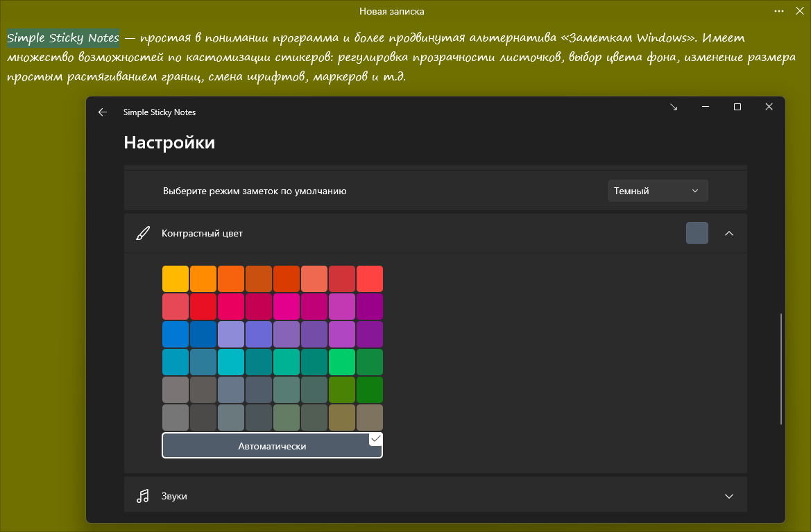Image resolution: width=811 pixels, height=532 pixels.
Task: Open the three-dots menu of the note
Action: [x=780, y=11]
